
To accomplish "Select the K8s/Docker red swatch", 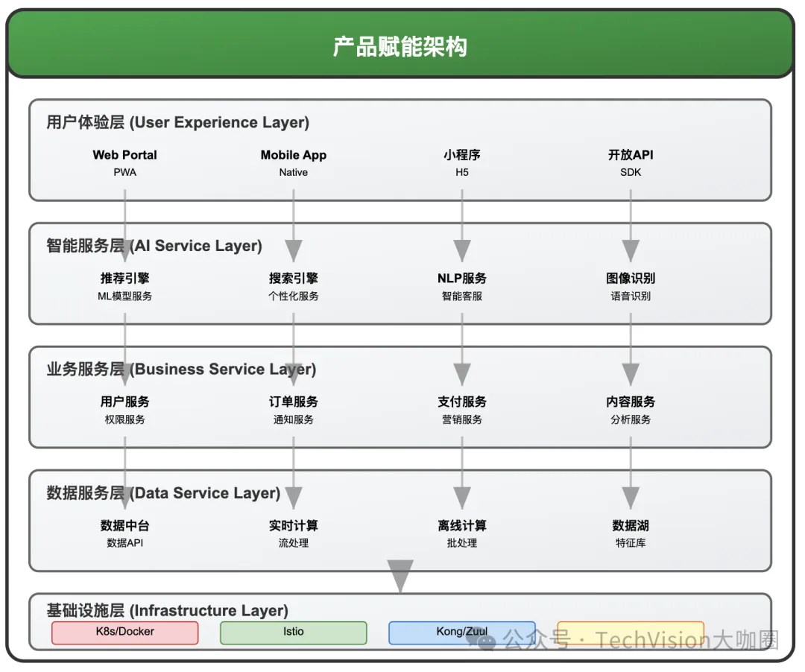I will tap(124, 633).
